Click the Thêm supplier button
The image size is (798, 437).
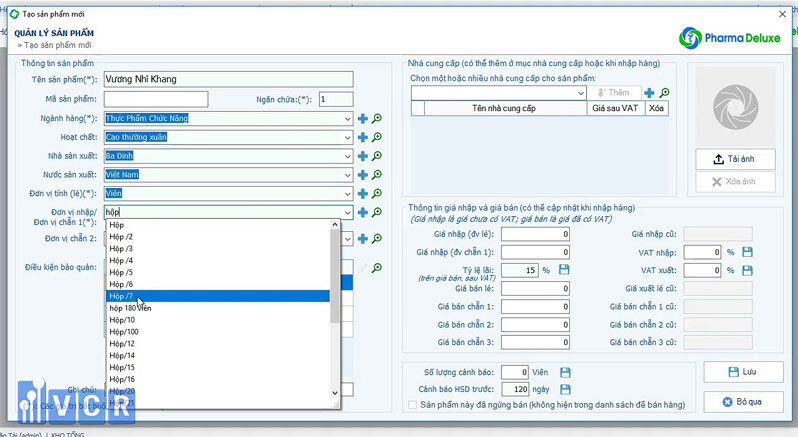point(613,93)
